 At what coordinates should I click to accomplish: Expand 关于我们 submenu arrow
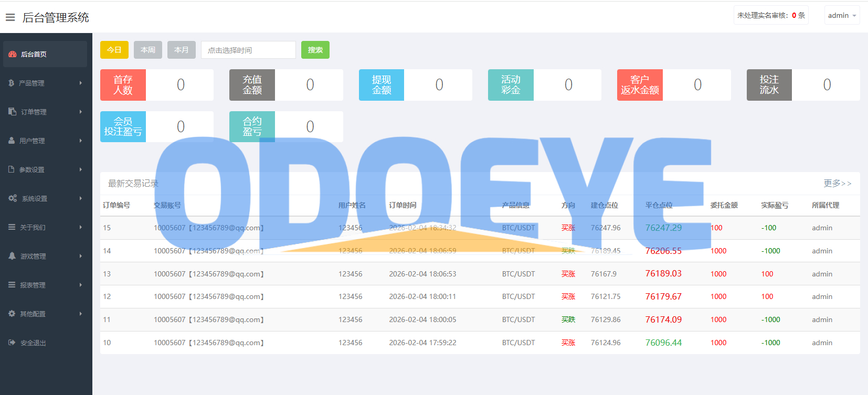tap(81, 227)
